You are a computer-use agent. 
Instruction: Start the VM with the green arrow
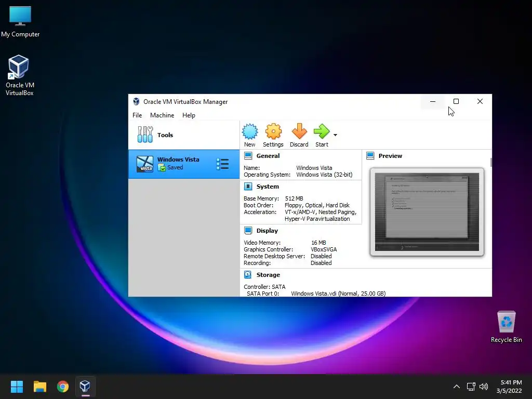322,131
